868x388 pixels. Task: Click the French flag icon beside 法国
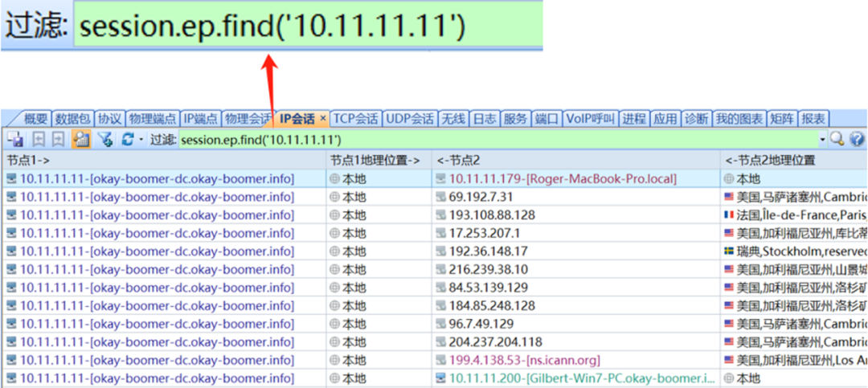pyautogui.click(x=729, y=214)
